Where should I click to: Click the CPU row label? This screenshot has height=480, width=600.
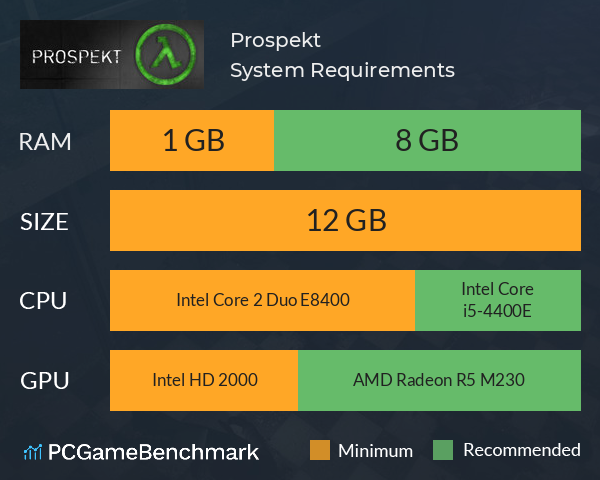(x=43, y=300)
